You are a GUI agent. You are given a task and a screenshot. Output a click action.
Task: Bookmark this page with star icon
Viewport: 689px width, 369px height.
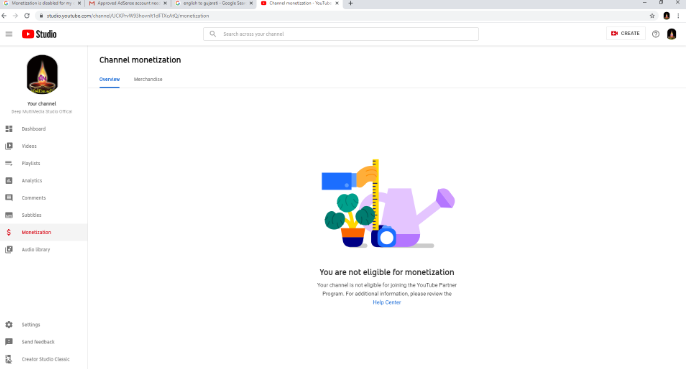click(x=652, y=15)
